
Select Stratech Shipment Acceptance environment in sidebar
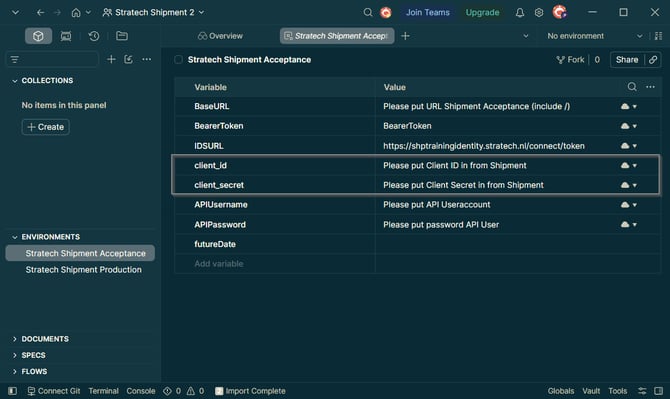pos(80,253)
